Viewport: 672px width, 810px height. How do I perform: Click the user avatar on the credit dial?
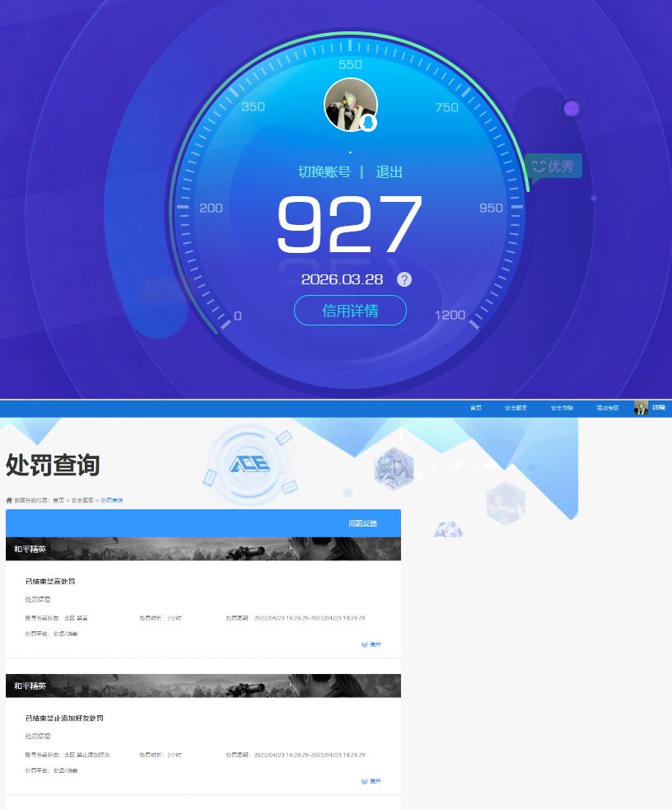point(350,105)
